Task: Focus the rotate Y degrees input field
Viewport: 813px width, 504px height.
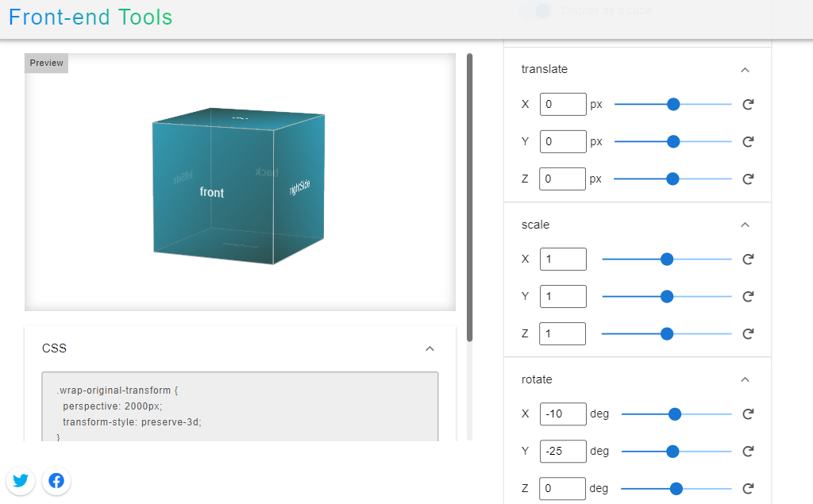Action: pyautogui.click(x=563, y=451)
